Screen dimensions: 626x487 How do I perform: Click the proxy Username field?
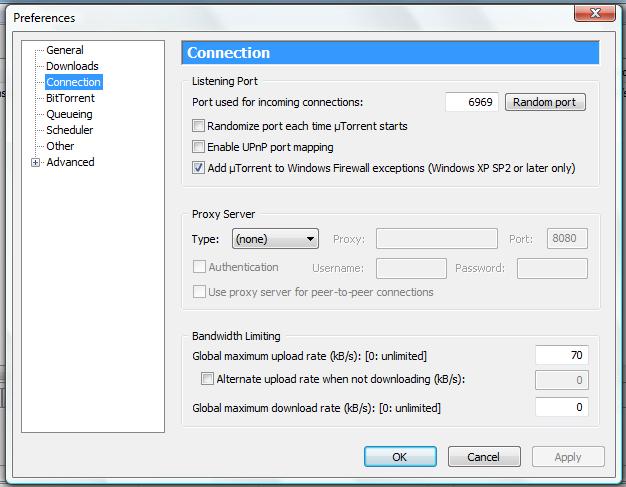coord(411,268)
